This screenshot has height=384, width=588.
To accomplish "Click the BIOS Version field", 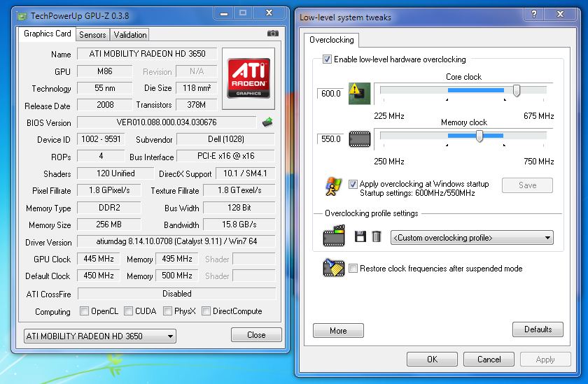I will 167,122.
